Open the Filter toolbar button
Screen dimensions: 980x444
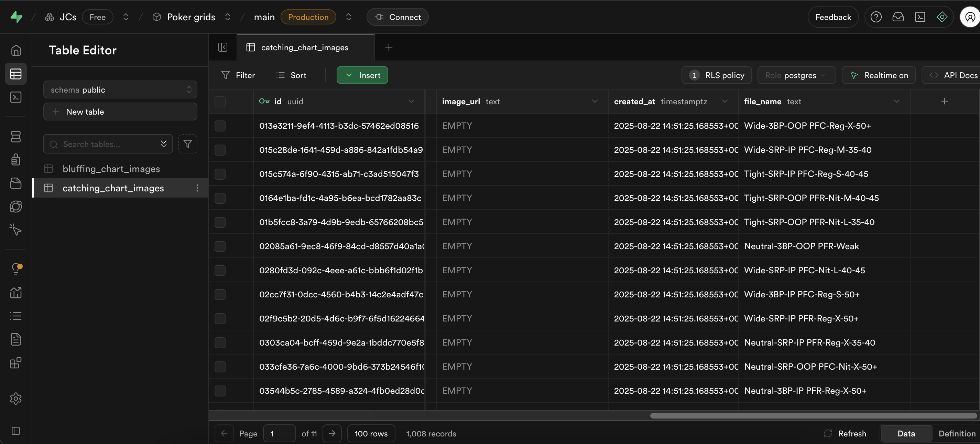[x=238, y=75]
